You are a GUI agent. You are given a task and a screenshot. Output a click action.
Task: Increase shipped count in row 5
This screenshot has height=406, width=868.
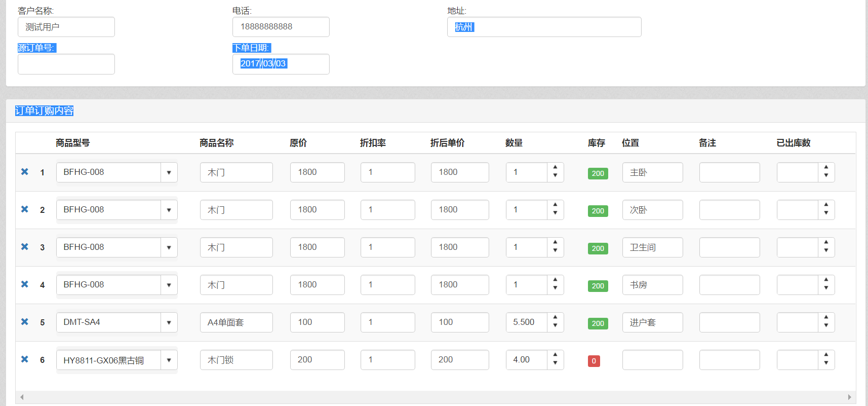coord(826,318)
